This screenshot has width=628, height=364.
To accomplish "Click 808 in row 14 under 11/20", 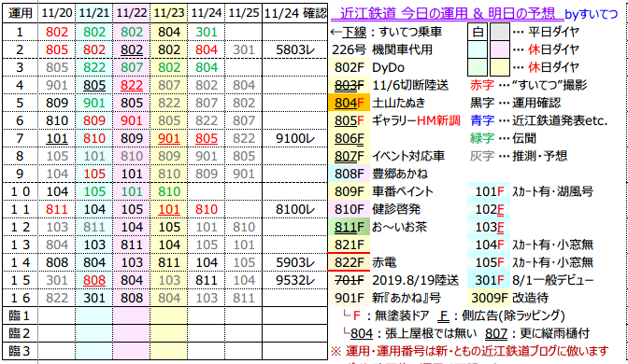I will click(x=56, y=262).
